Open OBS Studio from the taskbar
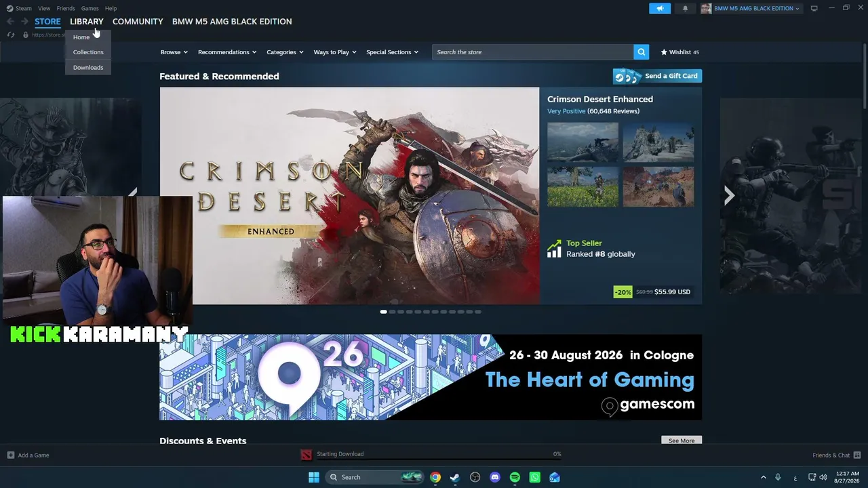This screenshot has height=488, width=868. tap(475, 477)
